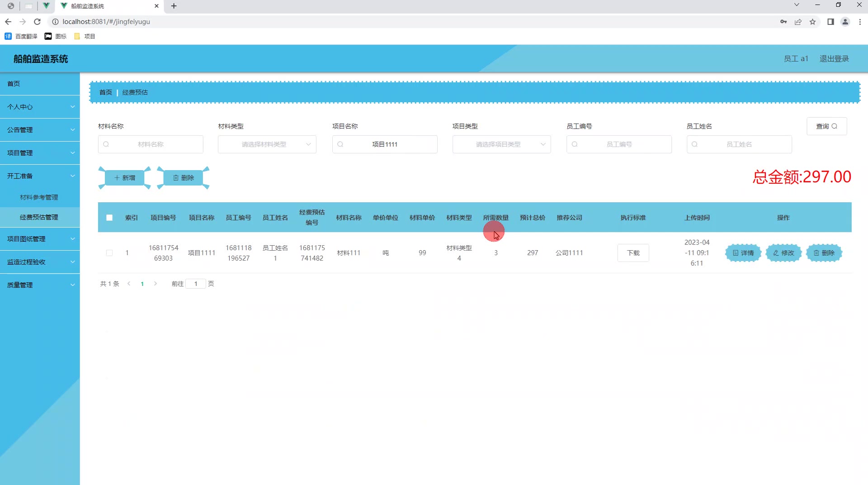Collapse the 开工准备 sidebar menu

(40, 176)
